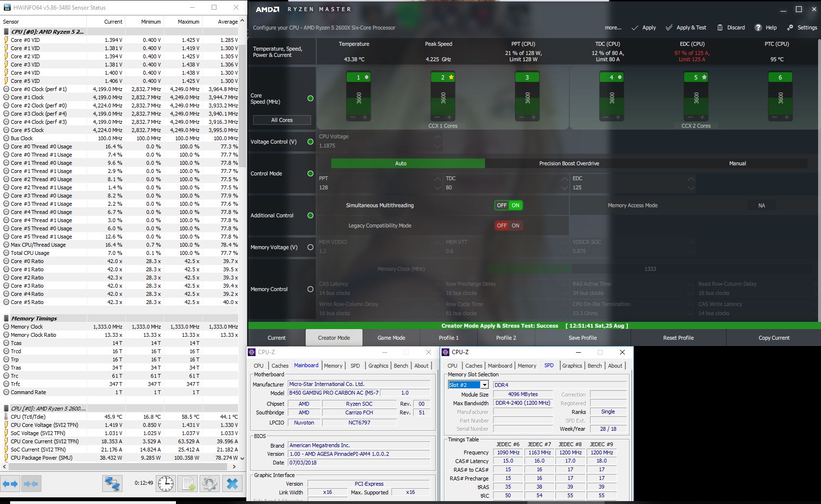Image resolution: width=821 pixels, height=504 pixels.
Task: Click Copy Current button
Action: (774, 338)
